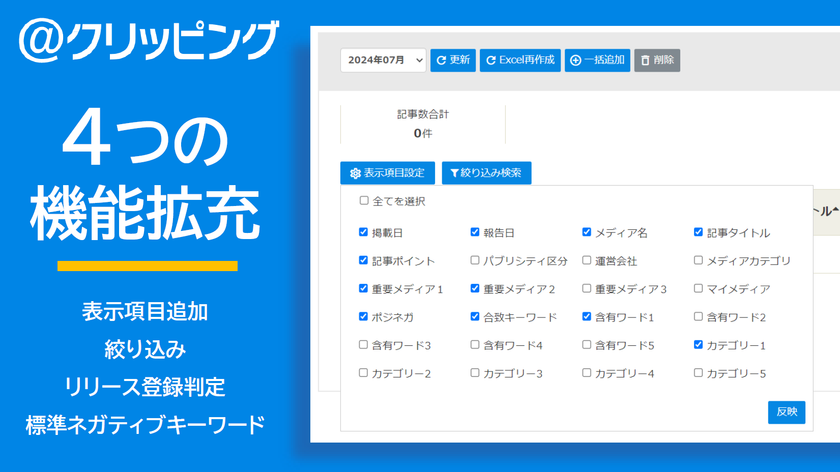Uncheck the 重要メディア2 checkbox
This screenshot has height=472, width=840.
click(475, 288)
